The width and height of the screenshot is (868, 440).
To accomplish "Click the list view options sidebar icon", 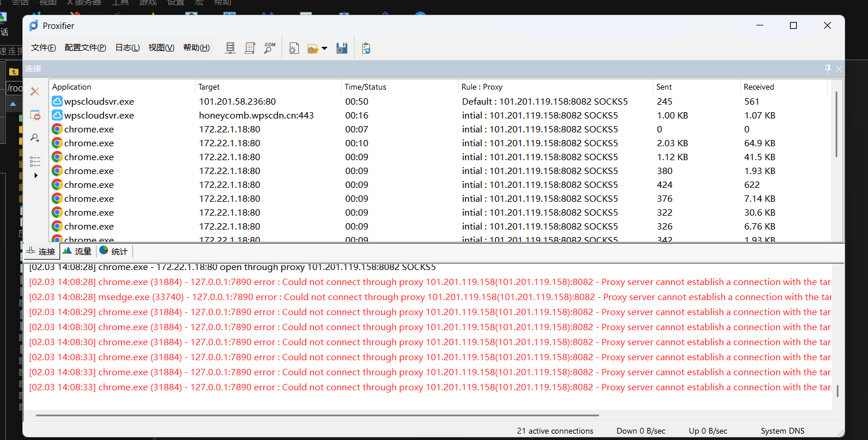I will click(35, 161).
